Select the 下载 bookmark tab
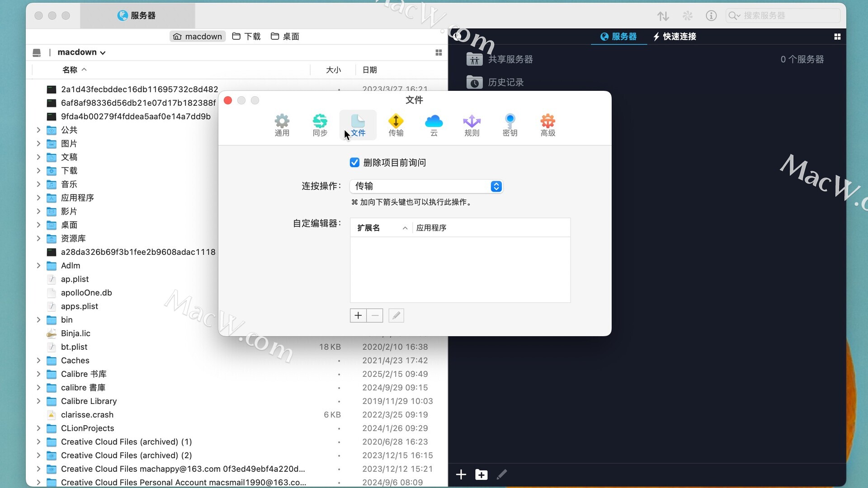The image size is (868, 488). (246, 37)
